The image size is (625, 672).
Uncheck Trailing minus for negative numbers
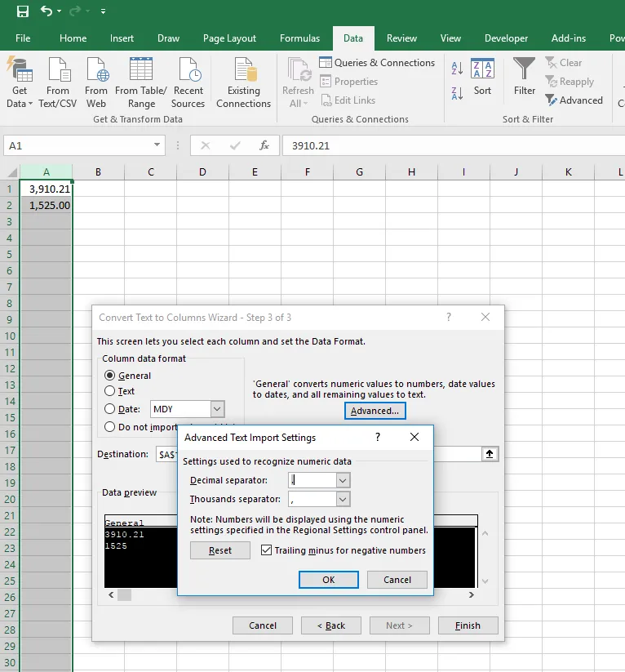[267, 550]
